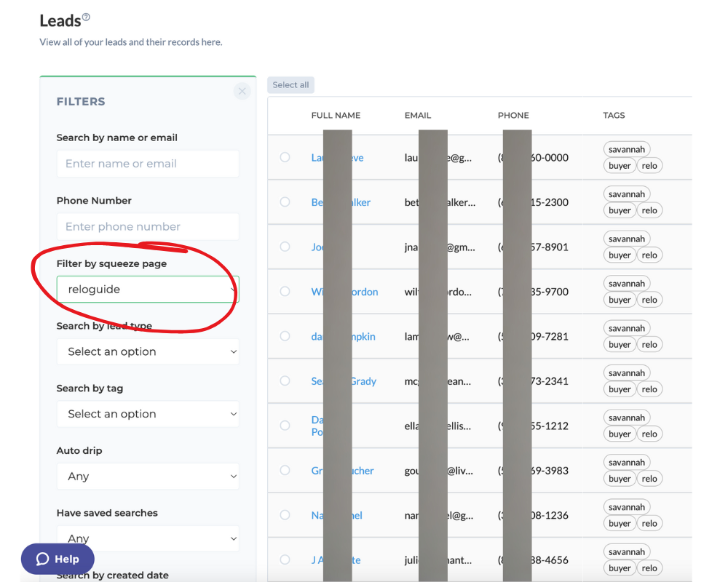Image resolution: width=728 pixels, height=582 pixels.
Task: Select the lead row with phone ending 69-3983
Action: (285, 470)
